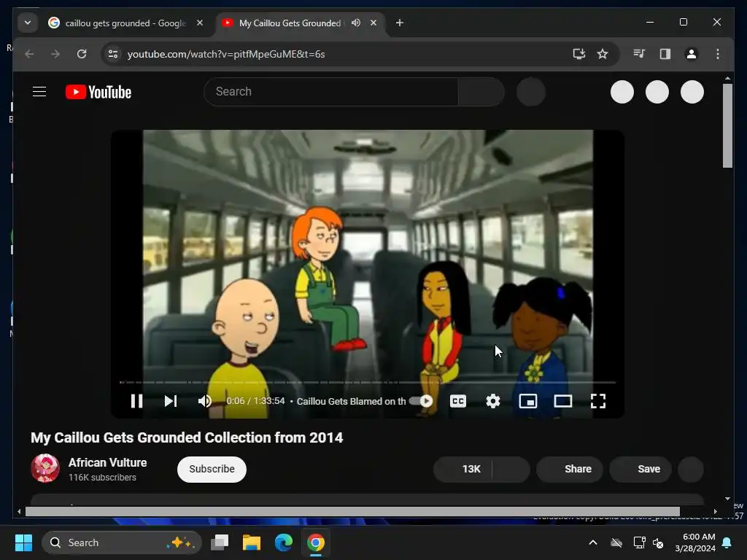747x560 pixels.
Task: Save the video to a playlist
Action: point(640,469)
